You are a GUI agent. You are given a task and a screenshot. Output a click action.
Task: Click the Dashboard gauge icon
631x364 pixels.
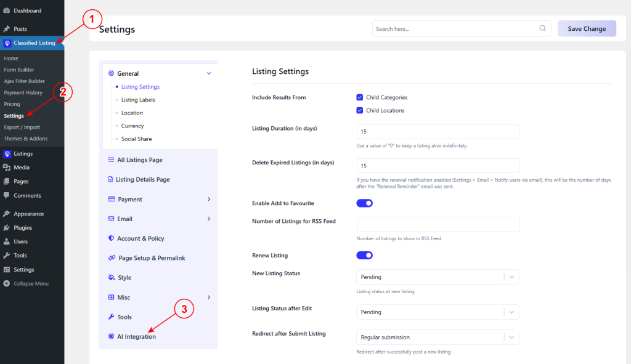(6, 10)
